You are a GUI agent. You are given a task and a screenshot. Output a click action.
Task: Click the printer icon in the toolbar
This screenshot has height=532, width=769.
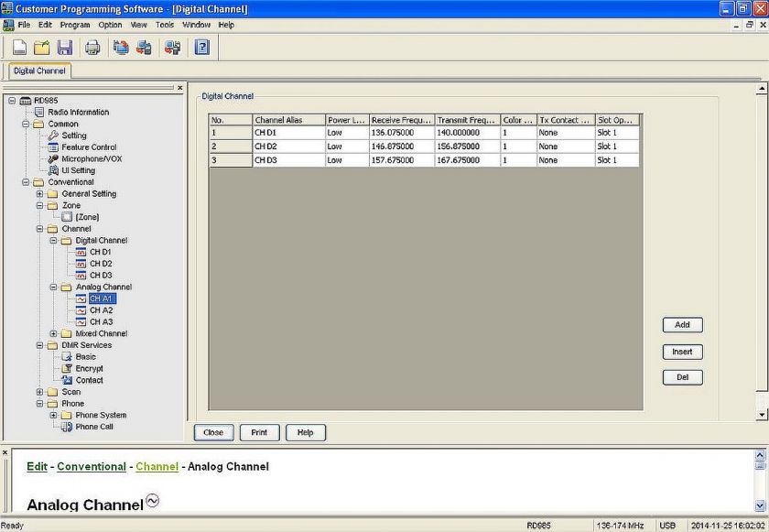(92, 47)
